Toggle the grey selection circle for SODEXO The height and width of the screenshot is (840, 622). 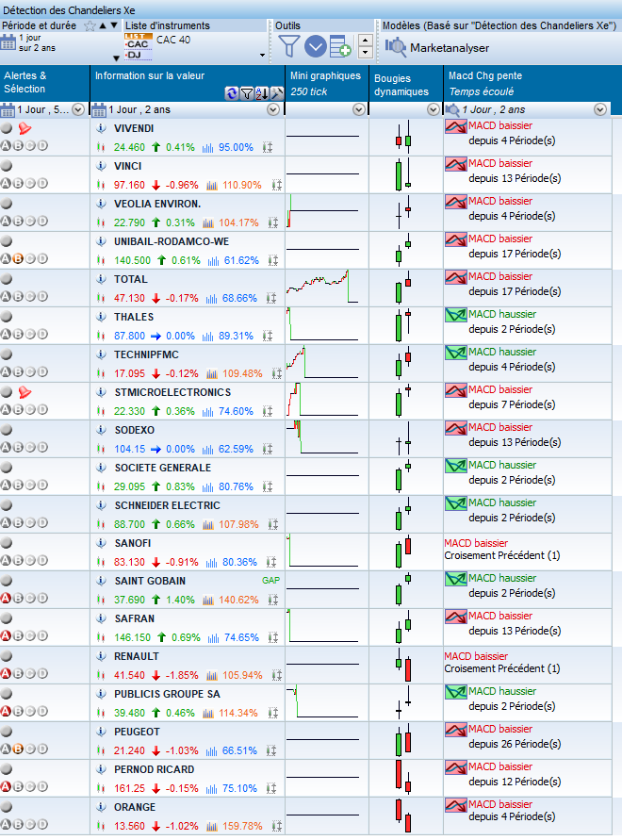7,430
